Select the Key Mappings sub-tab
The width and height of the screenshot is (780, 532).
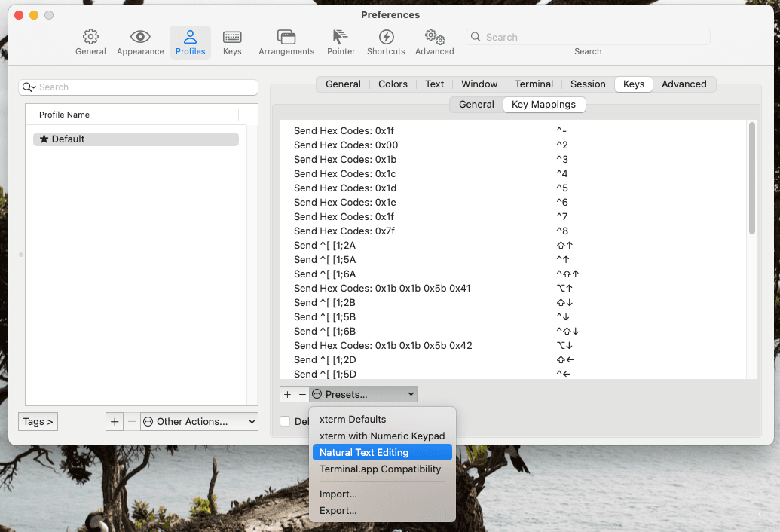tap(543, 105)
